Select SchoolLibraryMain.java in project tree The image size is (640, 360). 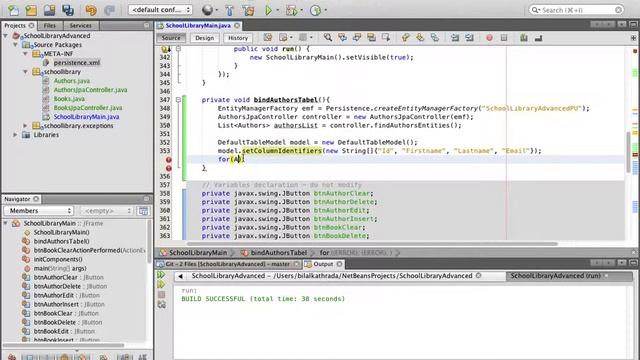click(86, 117)
